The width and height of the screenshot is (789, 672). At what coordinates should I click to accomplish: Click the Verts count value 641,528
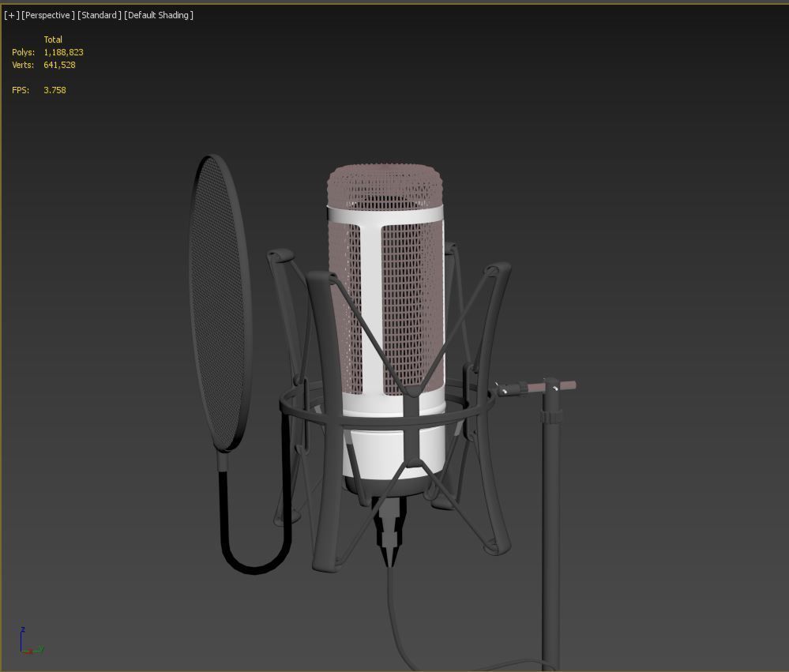(59, 65)
